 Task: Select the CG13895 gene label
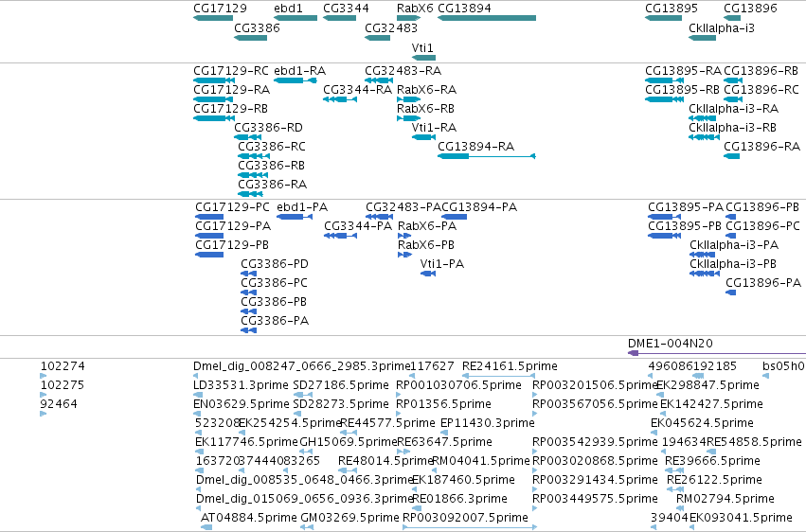672,9
